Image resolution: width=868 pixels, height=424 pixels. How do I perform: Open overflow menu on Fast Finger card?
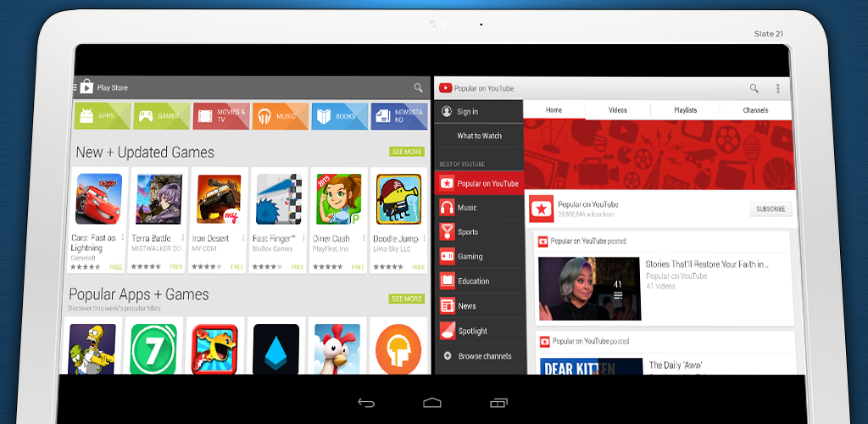[x=304, y=238]
